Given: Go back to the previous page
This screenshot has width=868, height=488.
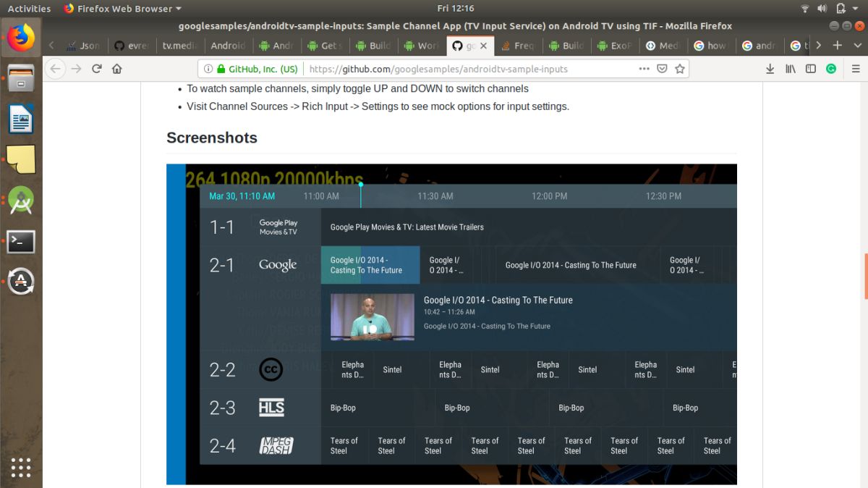Looking at the screenshot, I should coord(56,69).
